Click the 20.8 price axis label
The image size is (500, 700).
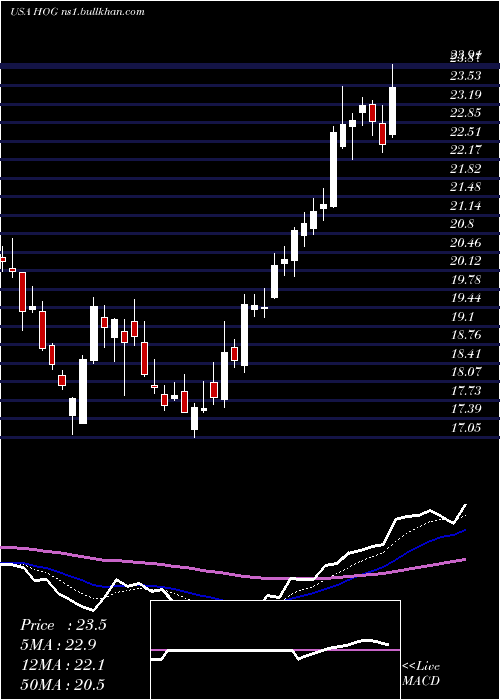coord(462,224)
